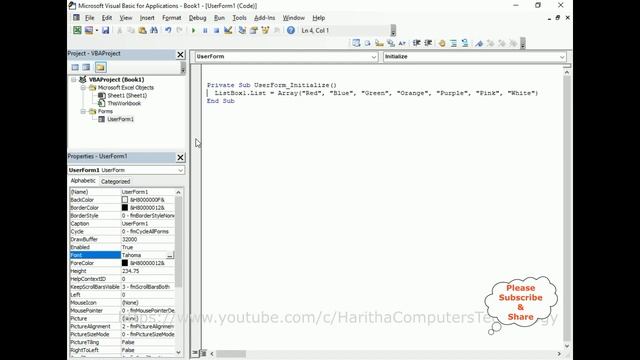Toggle Folders in the Project panel
The height and width of the screenshot is (360, 640).
click(100, 67)
